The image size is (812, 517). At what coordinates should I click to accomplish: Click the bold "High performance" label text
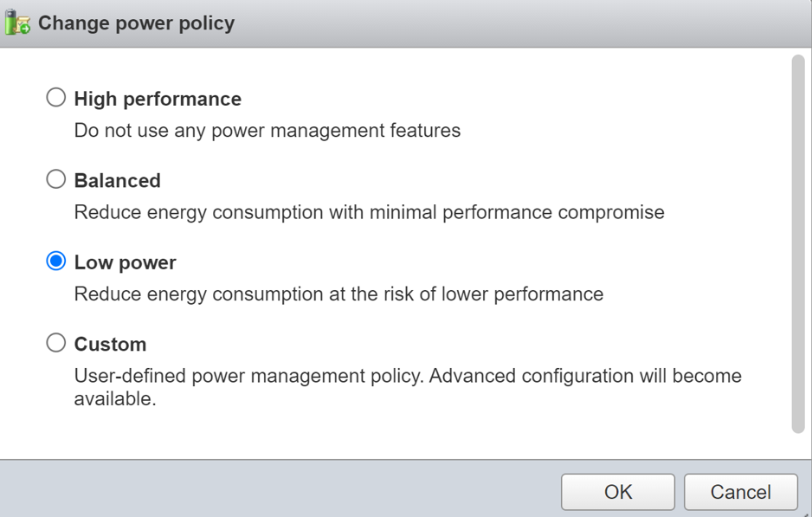click(x=158, y=99)
